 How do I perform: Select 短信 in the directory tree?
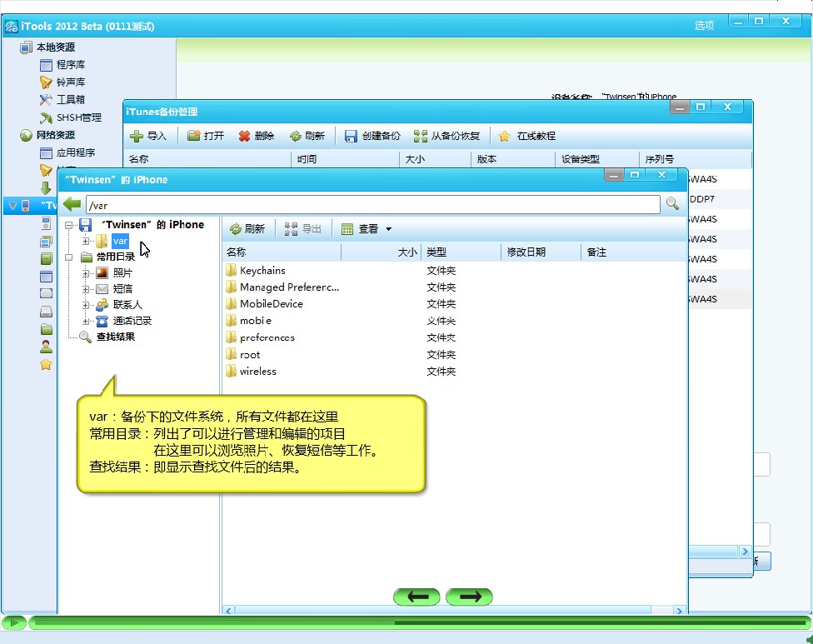[122, 288]
